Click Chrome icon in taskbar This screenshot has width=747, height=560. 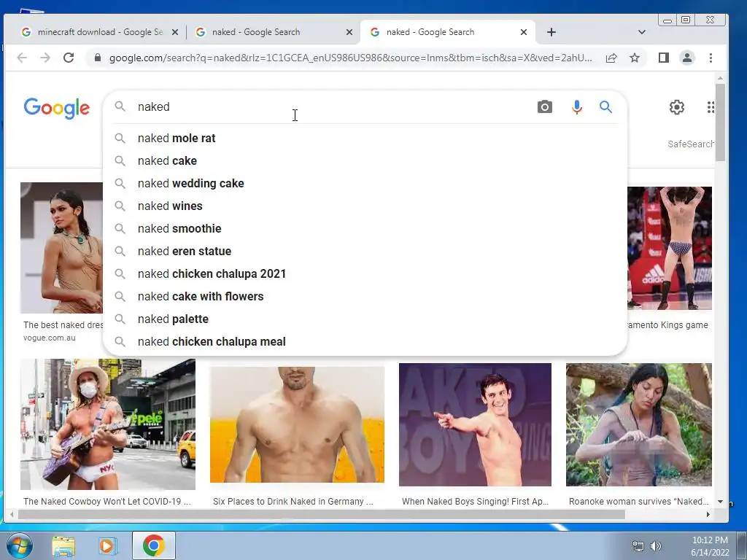[x=153, y=545]
